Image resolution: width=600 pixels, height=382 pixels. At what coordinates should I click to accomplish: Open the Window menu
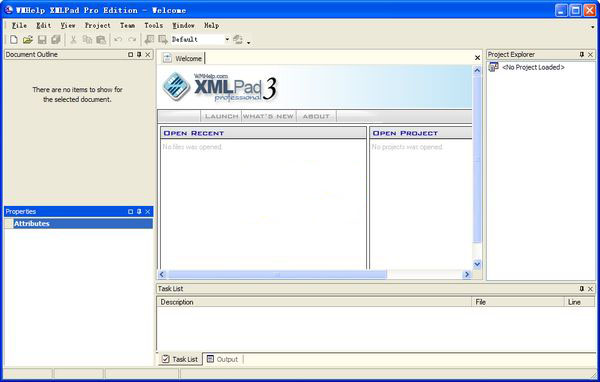tap(183, 26)
